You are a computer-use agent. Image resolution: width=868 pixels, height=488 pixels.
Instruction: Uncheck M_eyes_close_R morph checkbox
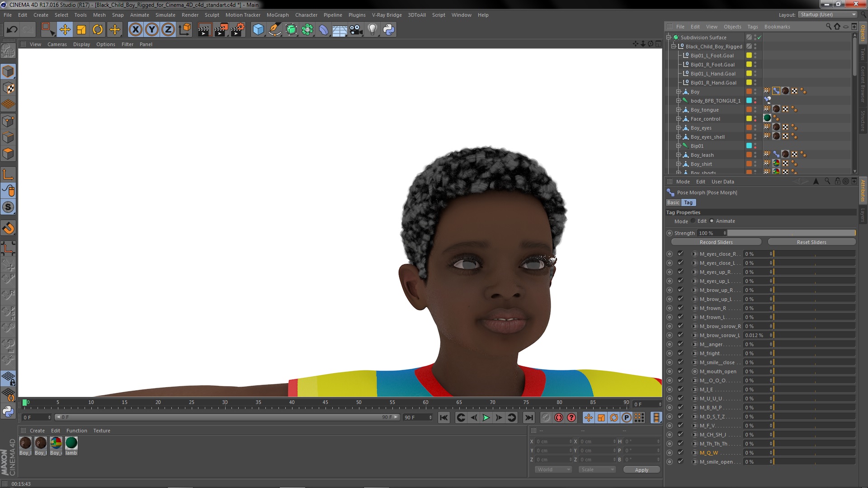coord(680,254)
